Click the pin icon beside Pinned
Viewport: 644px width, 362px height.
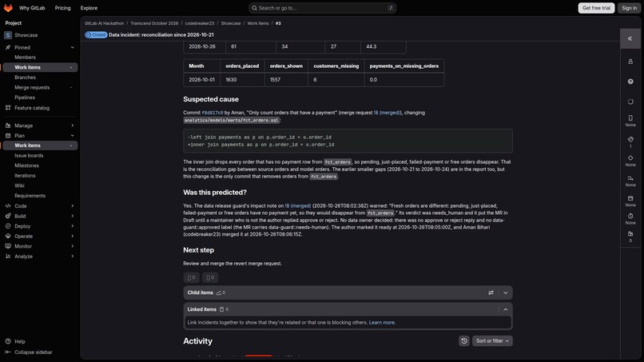pos(8,47)
